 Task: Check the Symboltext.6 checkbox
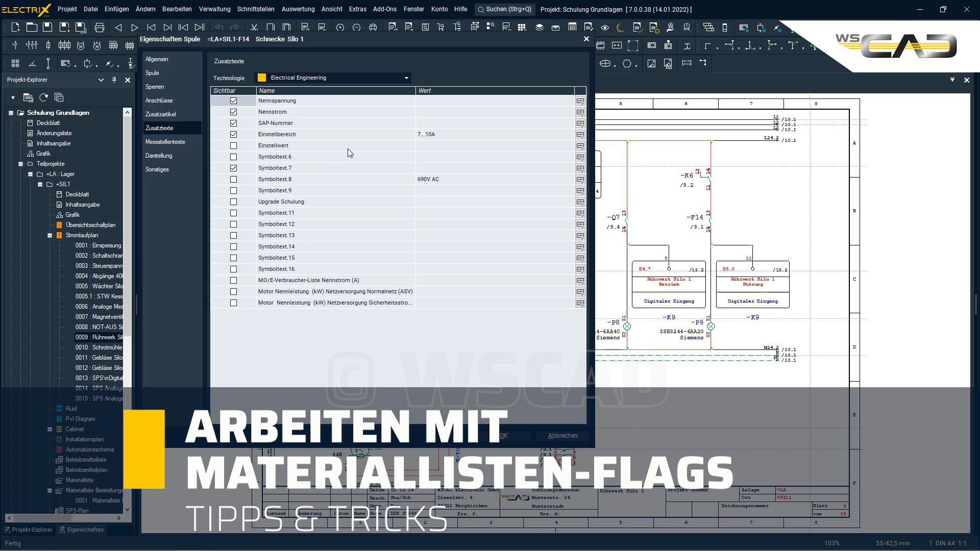tap(233, 157)
